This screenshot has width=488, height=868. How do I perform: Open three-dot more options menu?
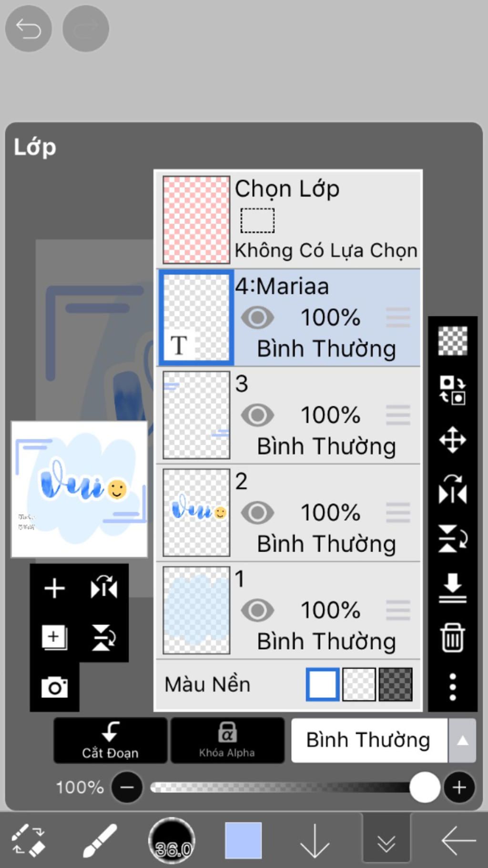(x=452, y=687)
